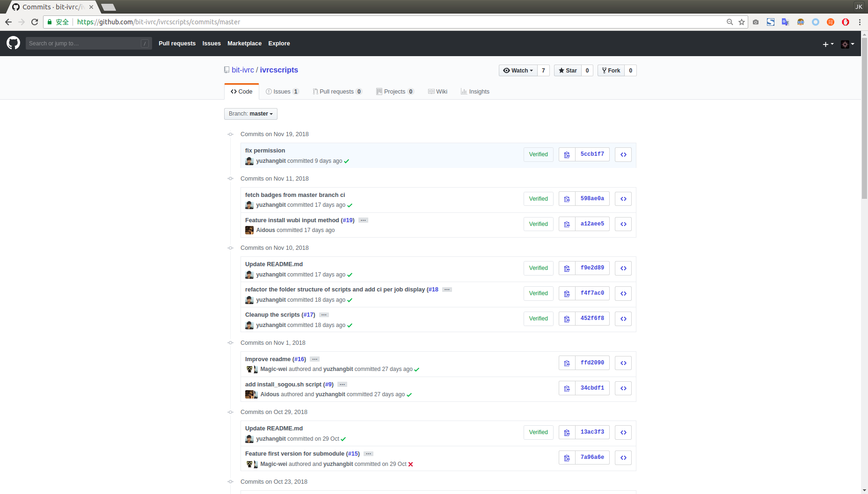The width and height of the screenshot is (868, 494).
Task: Click the GitHub Octocat logo
Action: click(x=13, y=43)
